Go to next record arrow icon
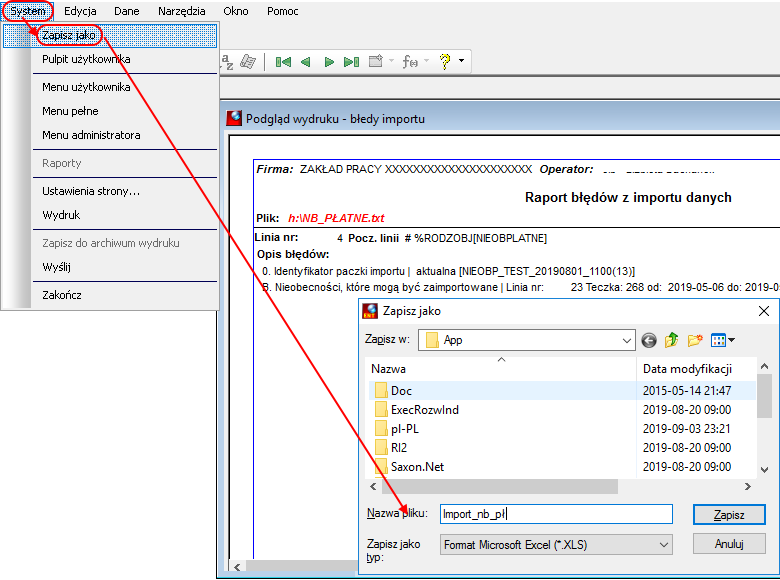The height and width of the screenshot is (580, 780). point(329,62)
